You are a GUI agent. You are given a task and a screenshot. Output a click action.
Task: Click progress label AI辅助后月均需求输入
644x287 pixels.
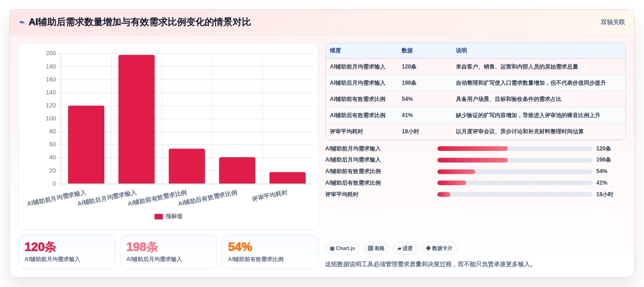click(x=353, y=160)
